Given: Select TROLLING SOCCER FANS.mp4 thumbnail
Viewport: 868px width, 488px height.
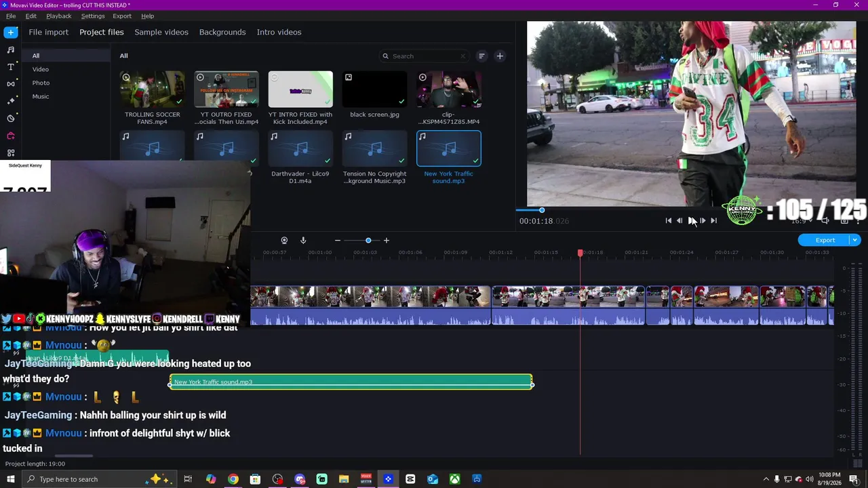Looking at the screenshot, I should [x=152, y=89].
